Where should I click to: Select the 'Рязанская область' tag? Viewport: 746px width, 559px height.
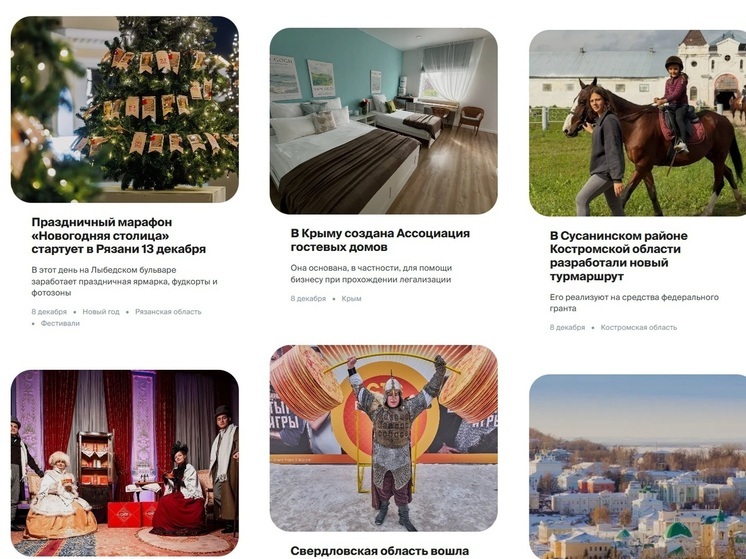(x=168, y=312)
